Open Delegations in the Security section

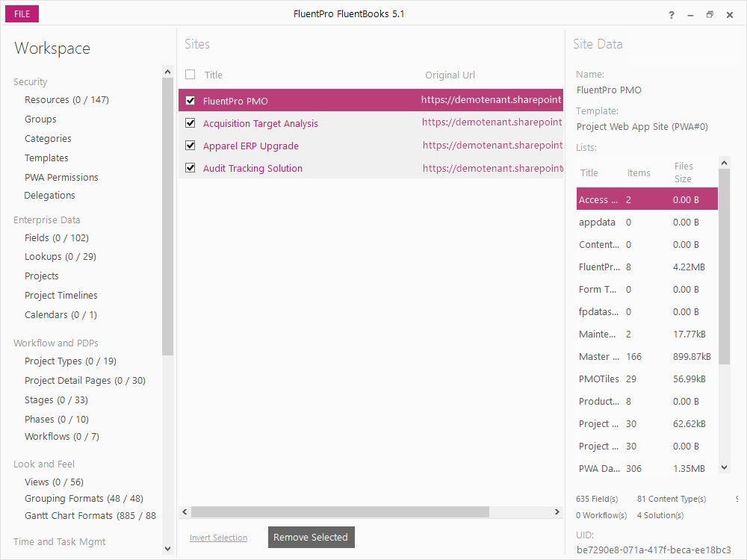(49, 195)
